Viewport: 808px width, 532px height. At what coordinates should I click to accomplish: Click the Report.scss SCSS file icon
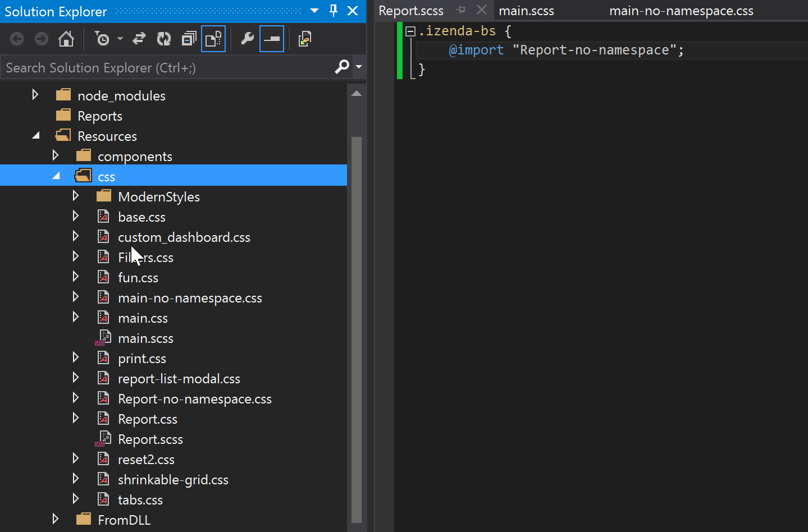tap(103, 438)
